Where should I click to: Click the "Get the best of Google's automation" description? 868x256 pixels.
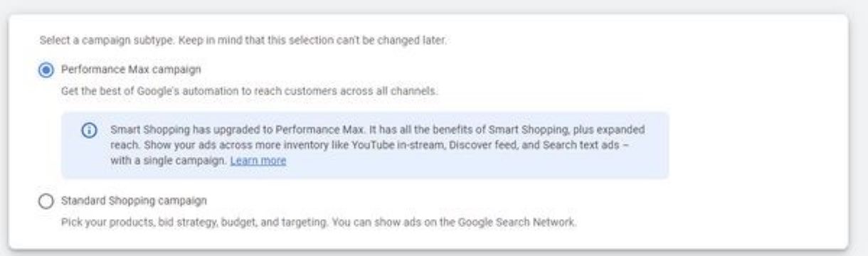249,92
